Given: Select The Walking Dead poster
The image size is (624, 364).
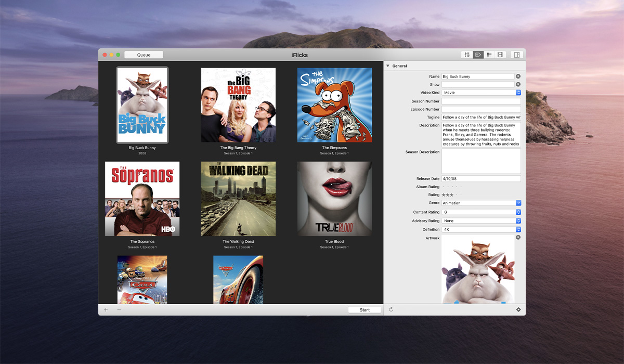Looking at the screenshot, I should tap(238, 199).
